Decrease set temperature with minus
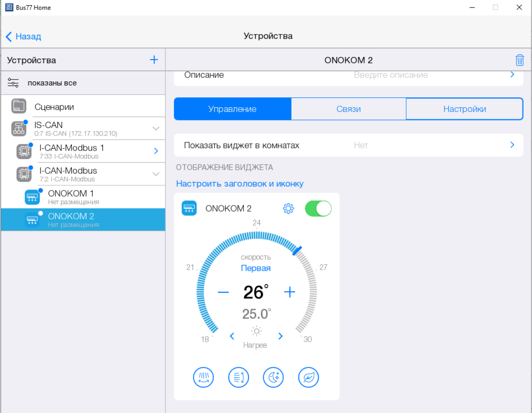The width and height of the screenshot is (532, 413). tap(223, 292)
